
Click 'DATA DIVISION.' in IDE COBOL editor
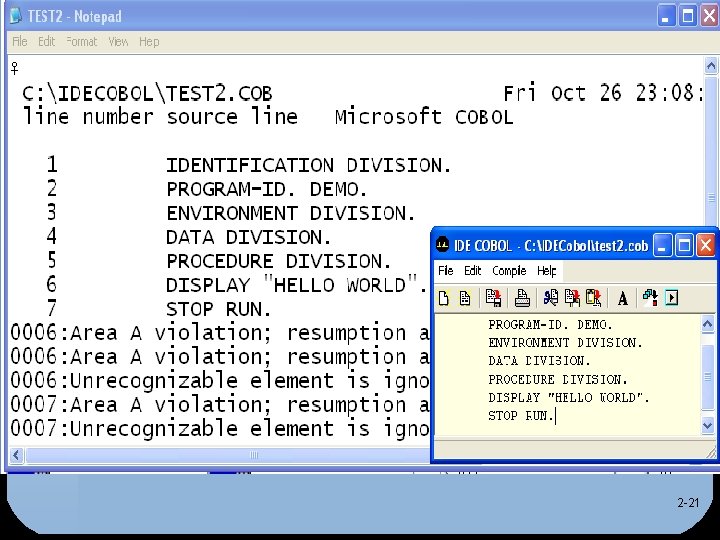tap(539, 361)
